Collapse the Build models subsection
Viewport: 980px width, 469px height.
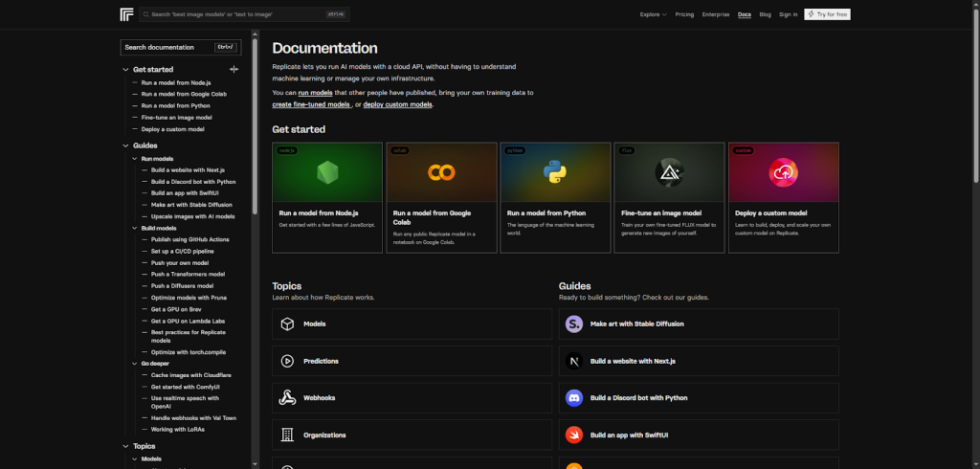click(135, 228)
